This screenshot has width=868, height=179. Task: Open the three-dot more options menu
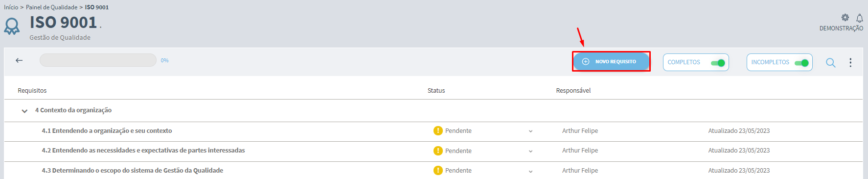(x=850, y=62)
